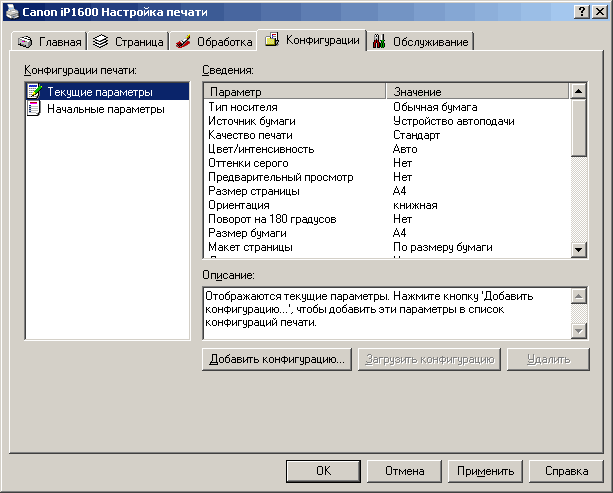
Task: Click the Отмена button
Action: click(x=404, y=471)
